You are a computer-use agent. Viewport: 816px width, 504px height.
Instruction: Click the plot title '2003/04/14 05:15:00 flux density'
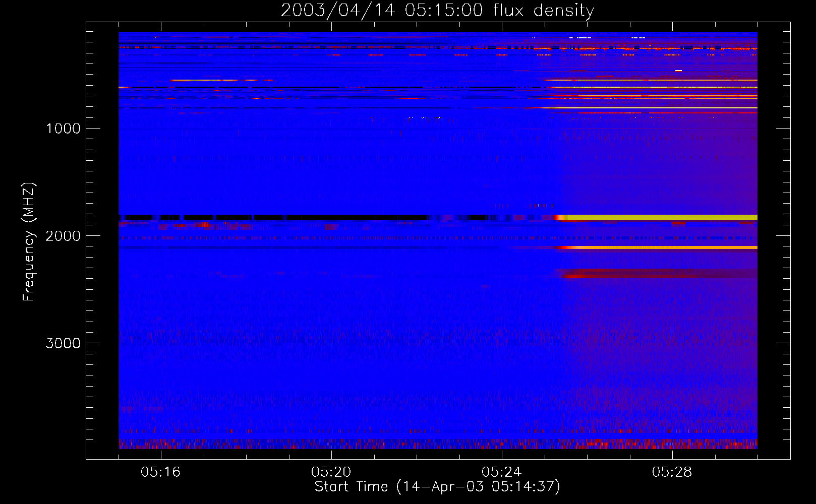tap(437, 10)
